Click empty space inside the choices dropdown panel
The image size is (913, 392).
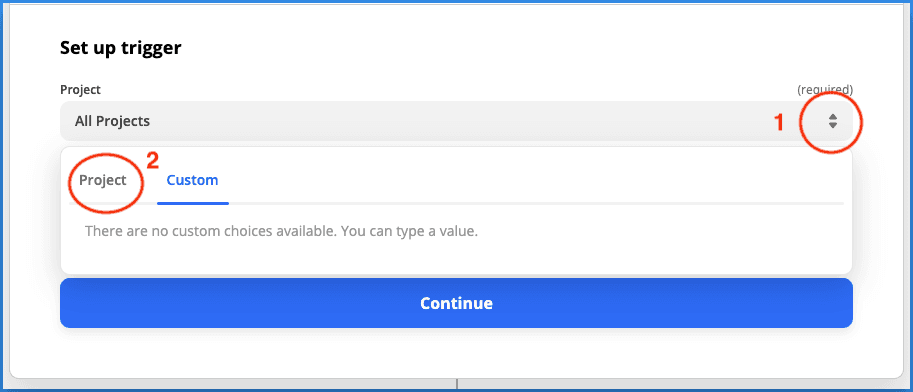[640, 250]
